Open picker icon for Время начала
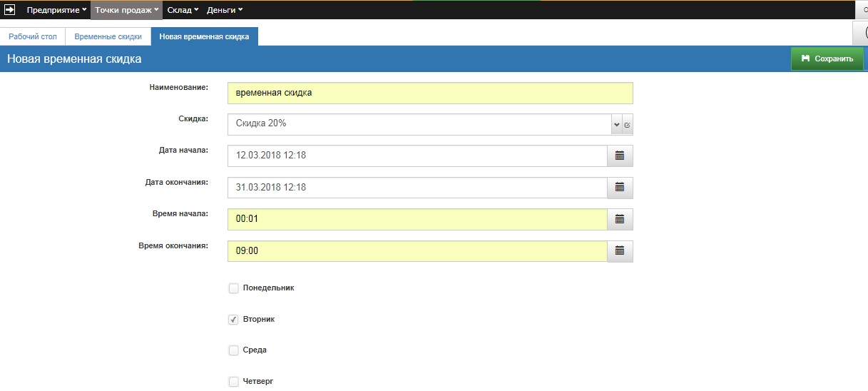 (x=619, y=219)
